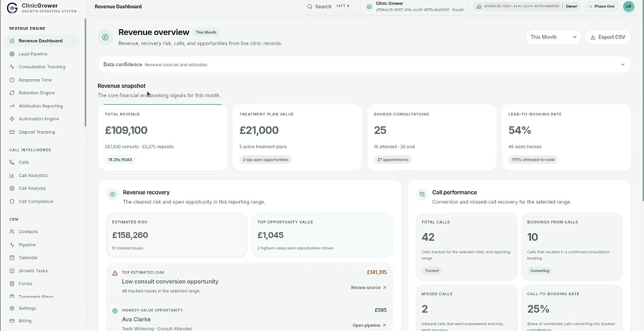Image resolution: width=644 pixels, height=331 pixels.
Task: Click the Attribution Reporting trend icon
Action: pyautogui.click(x=13, y=106)
